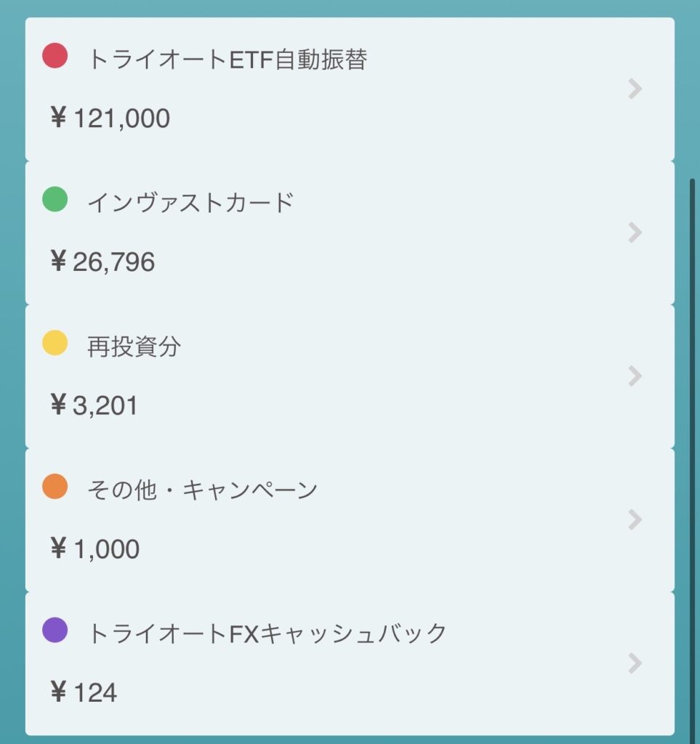Click the red dot beside トライオートETF自動振替
Image resolution: width=700 pixels, height=744 pixels.
pyautogui.click(x=55, y=55)
